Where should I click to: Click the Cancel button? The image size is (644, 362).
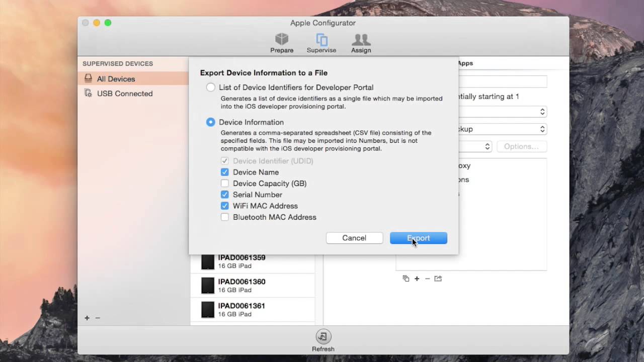pos(354,238)
